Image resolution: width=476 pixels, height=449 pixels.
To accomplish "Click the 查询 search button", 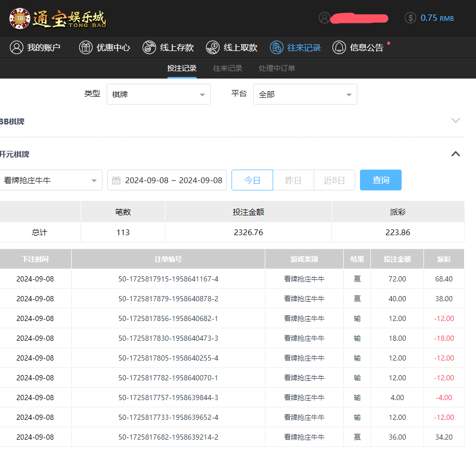I will point(380,179).
